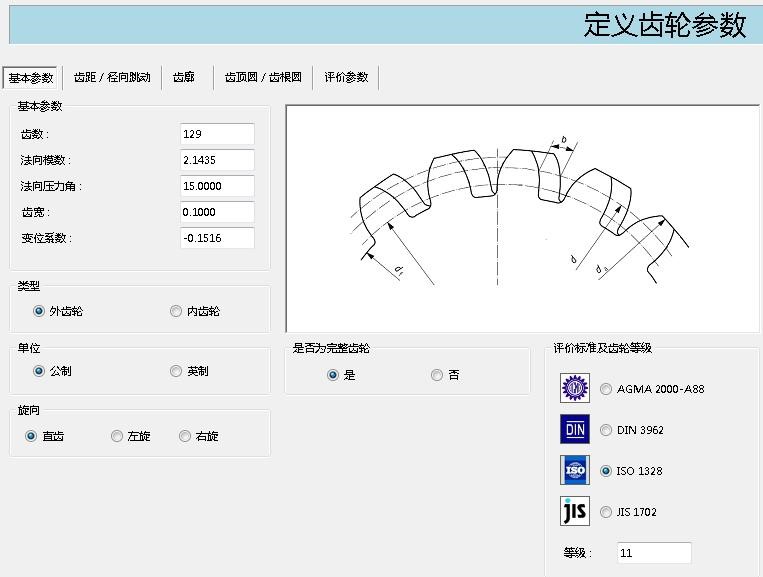
Task: Click the gear diagram preview image
Action: pos(521,218)
